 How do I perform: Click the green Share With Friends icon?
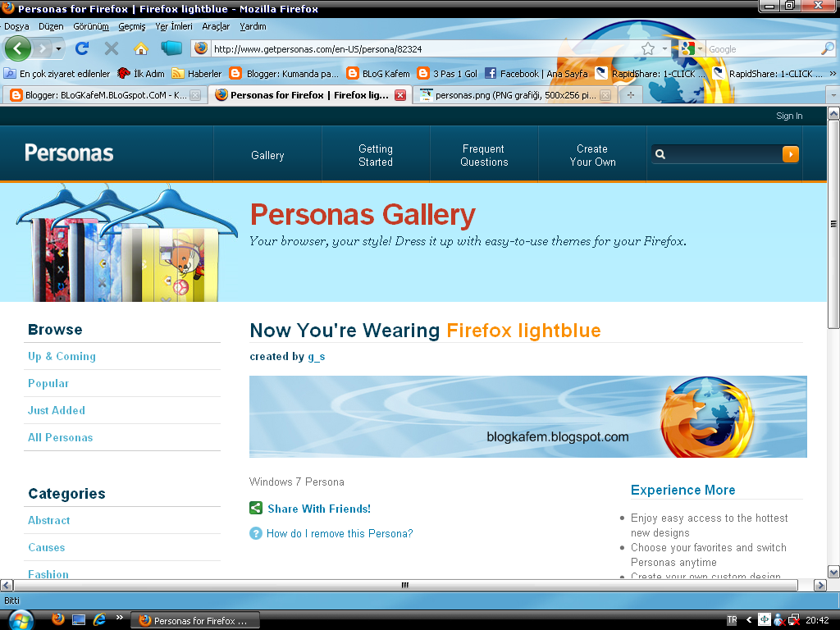[x=256, y=508]
